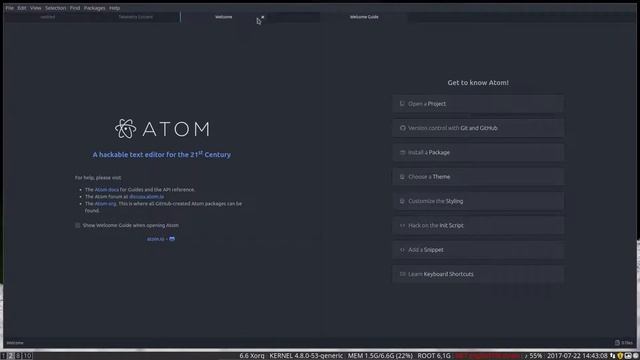Expand Version control with Git and GitHub

point(478,128)
